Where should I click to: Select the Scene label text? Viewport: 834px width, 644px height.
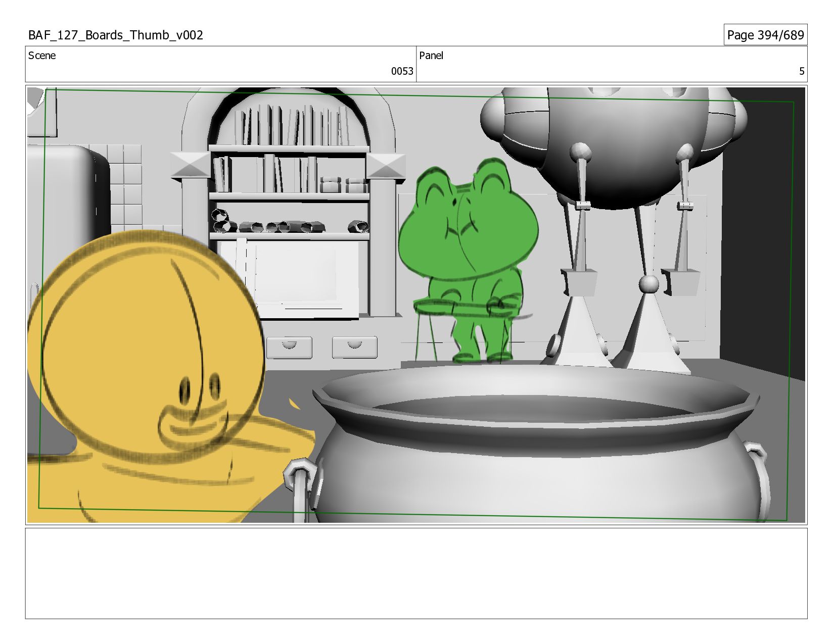42,56
